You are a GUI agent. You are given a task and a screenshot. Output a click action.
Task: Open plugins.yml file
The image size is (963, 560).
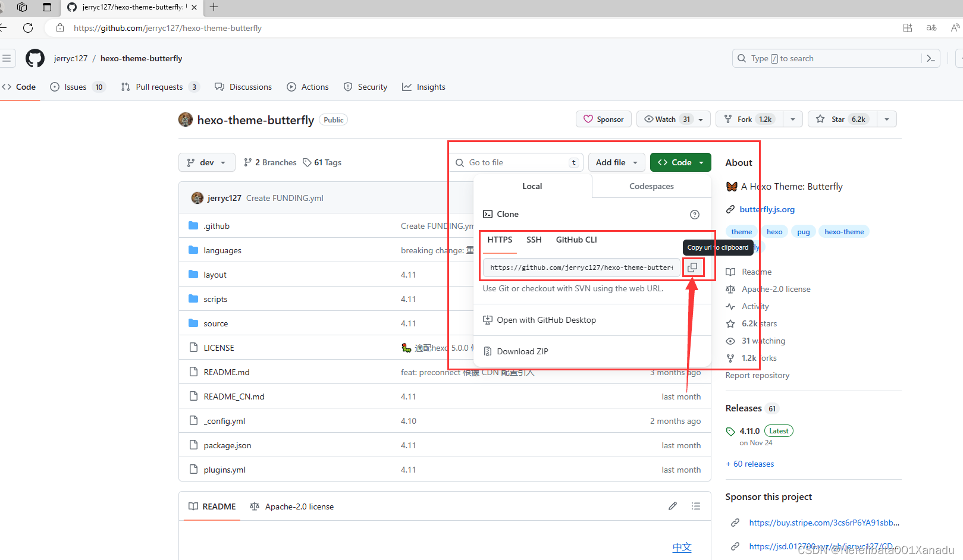coord(224,470)
